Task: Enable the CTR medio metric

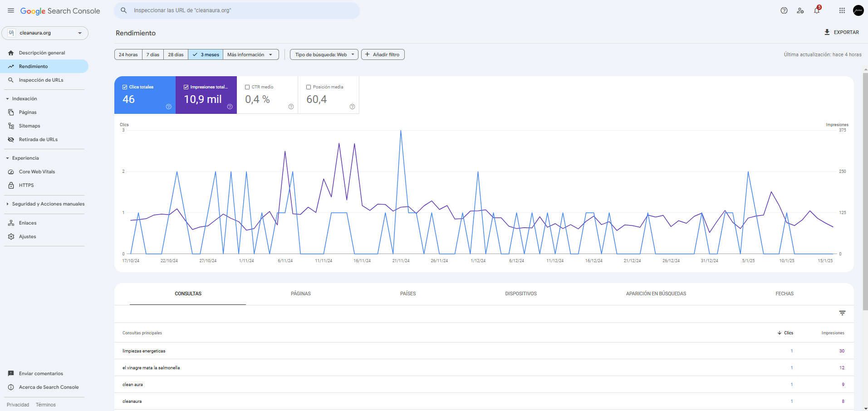Action: (247, 87)
